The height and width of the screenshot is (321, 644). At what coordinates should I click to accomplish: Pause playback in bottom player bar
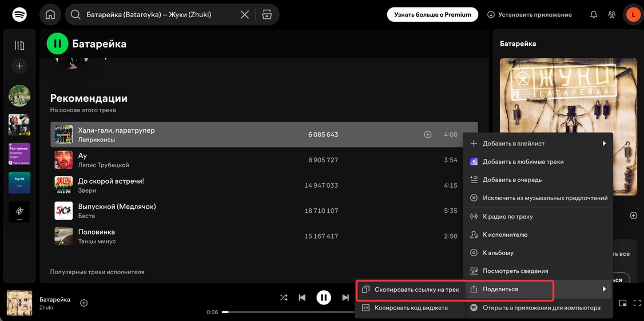pos(324,298)
